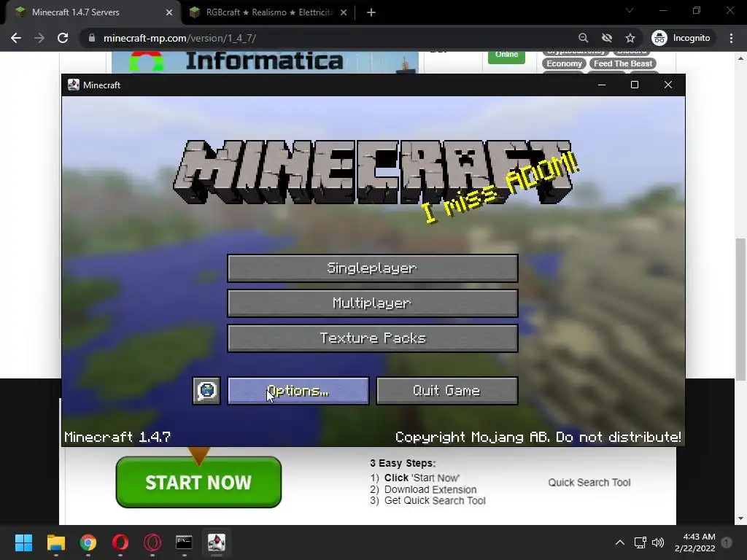Click the site lock icon in address bar

[92, 38]
